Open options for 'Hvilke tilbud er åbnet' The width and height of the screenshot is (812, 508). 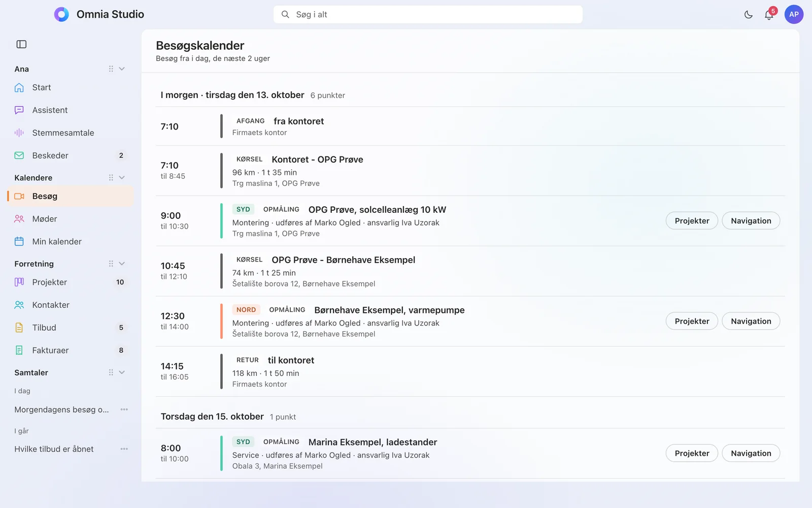[x=124, y=449]
